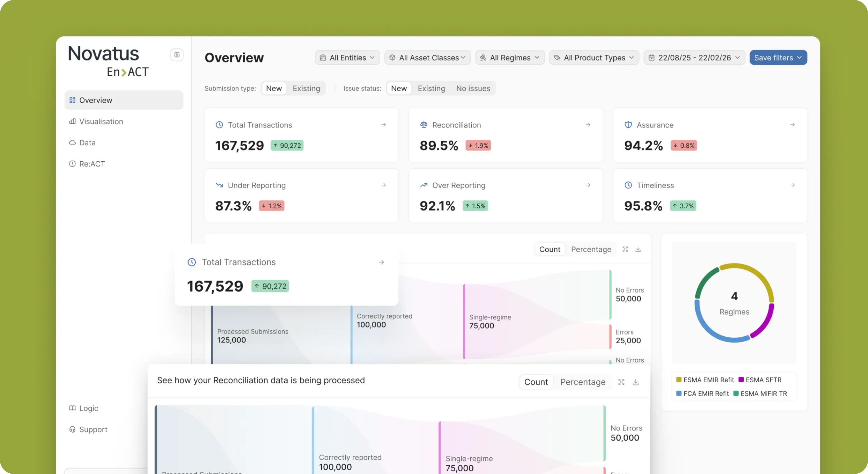Click the Reconciliation card arrow icon
Screen dimensions: 868x474
pos(588,125)
